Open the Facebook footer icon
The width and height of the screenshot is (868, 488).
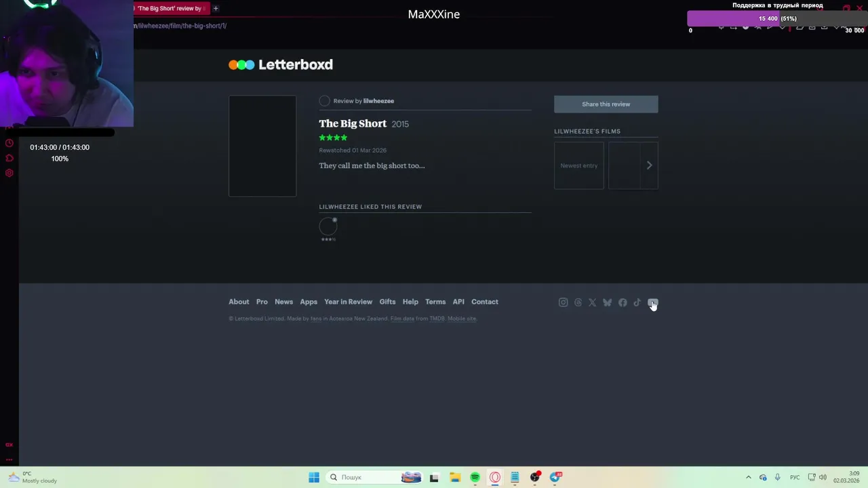pos(623,302)
